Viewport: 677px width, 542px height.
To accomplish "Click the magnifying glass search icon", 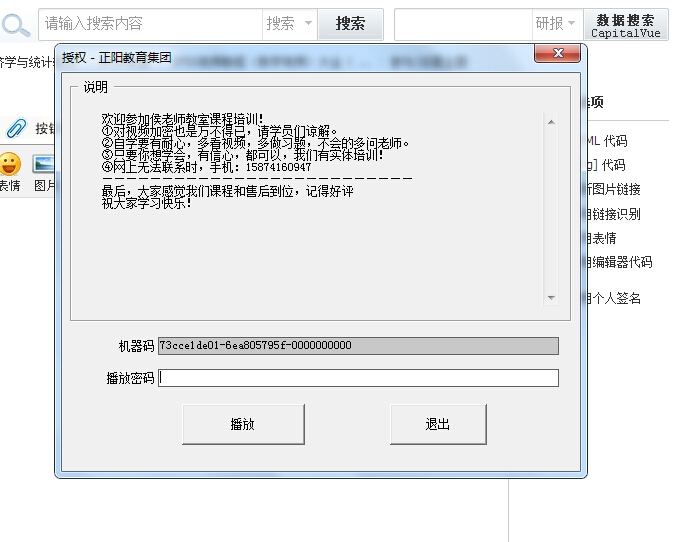I will coord(15,25).
